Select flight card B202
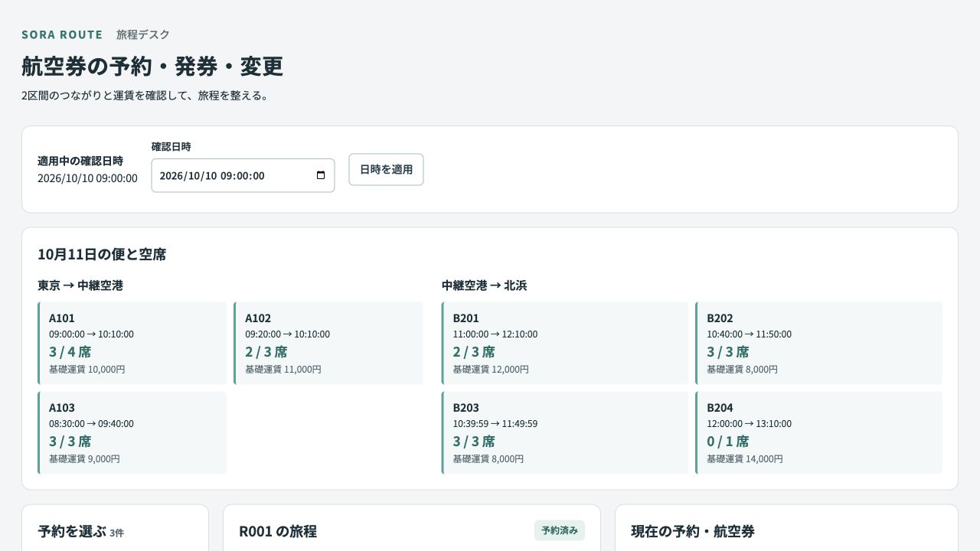 pos(819,343)
